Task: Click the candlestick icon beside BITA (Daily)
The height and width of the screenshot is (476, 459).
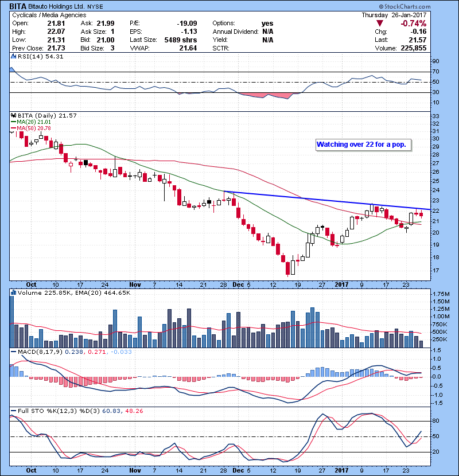Action: [13, 115]
